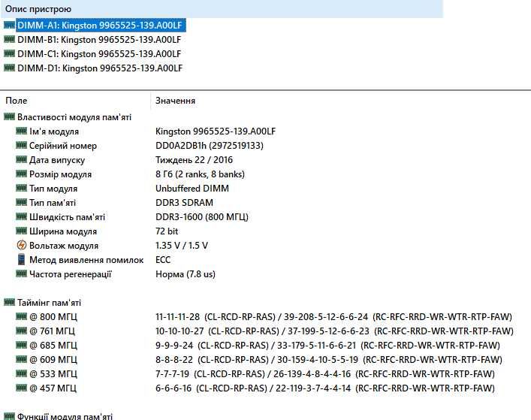Click the icon beside '@ 457 МГЦ'
Screen dimensions: 531x420
[x=21, y=388]
